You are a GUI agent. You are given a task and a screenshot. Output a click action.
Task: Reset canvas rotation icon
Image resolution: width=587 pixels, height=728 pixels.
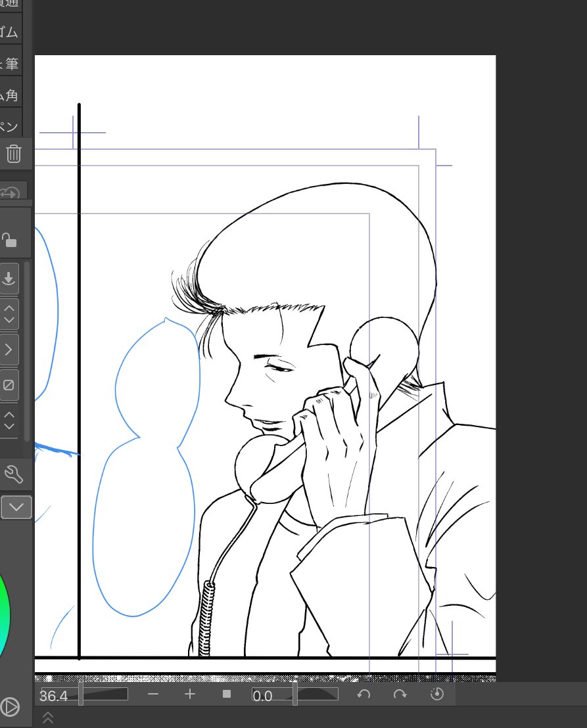[437, 694]
